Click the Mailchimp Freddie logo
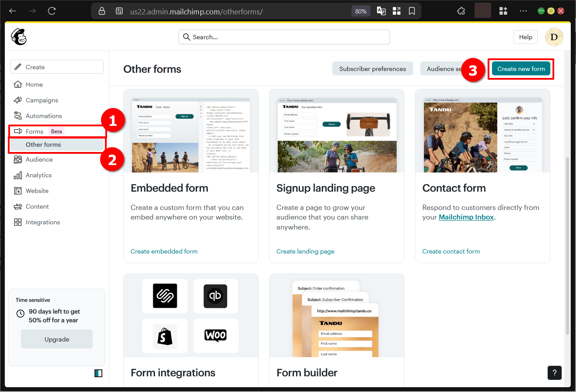Screen dimensions: 576x392 pyautogui.click(x=19, y=37)
